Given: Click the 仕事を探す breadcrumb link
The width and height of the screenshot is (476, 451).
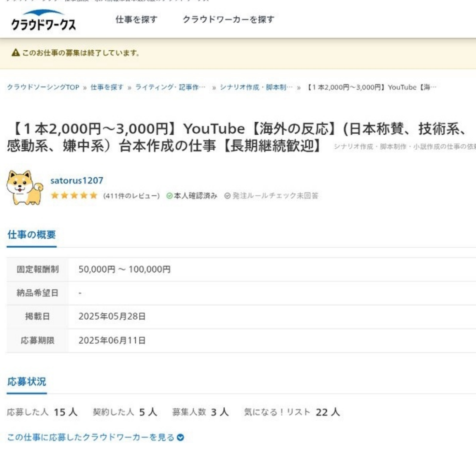Looking at the screenshot, I should pyautogui.click(x=107, y=87).
